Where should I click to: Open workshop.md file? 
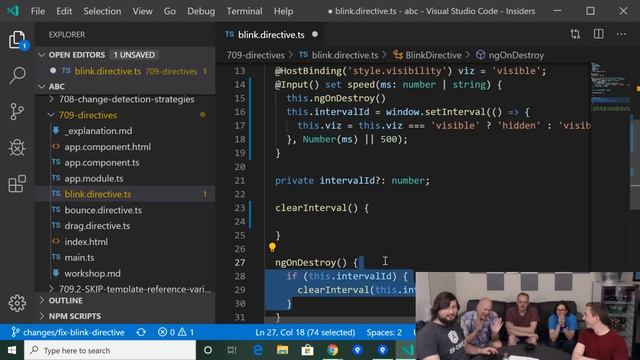click(92, 273)
